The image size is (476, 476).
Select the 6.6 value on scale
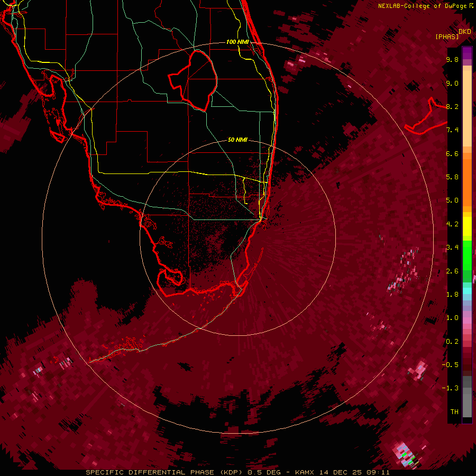[x=452, y=153]
